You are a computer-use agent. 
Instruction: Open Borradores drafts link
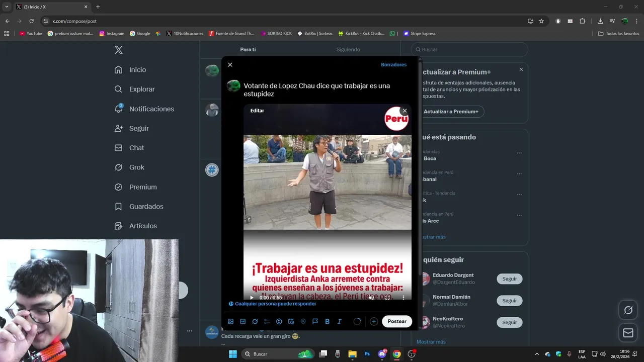393,65
